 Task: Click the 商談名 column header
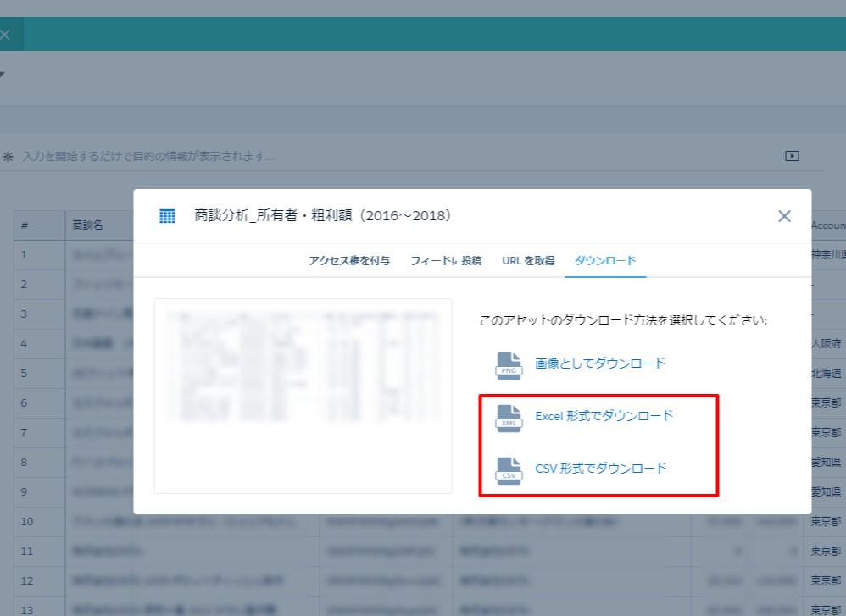(88, 225)
